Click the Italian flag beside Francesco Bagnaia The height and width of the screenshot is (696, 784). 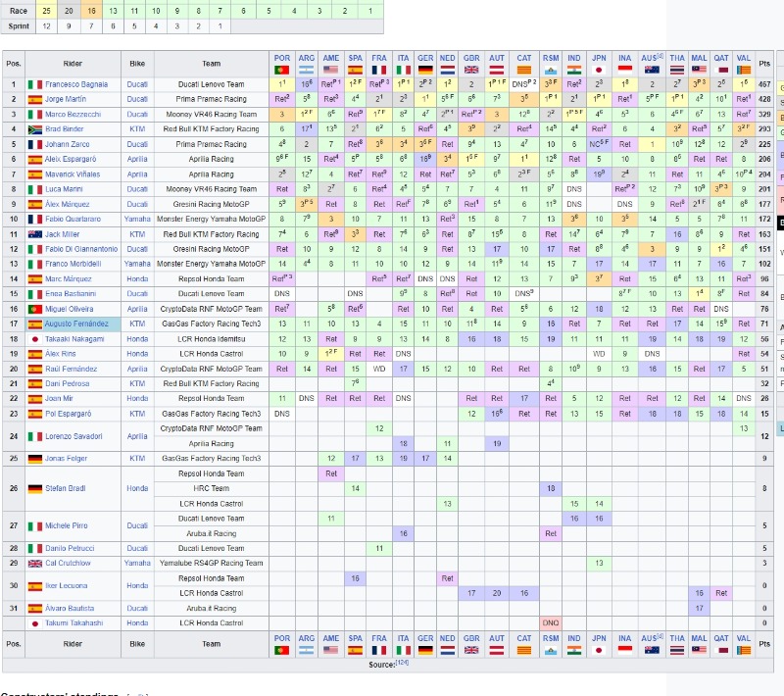click(x=35, y=84)
